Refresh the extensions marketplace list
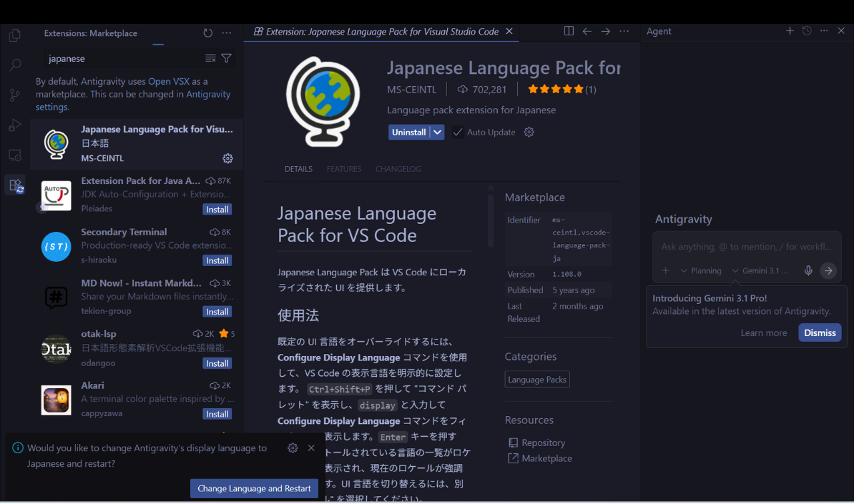 (208, 33)
